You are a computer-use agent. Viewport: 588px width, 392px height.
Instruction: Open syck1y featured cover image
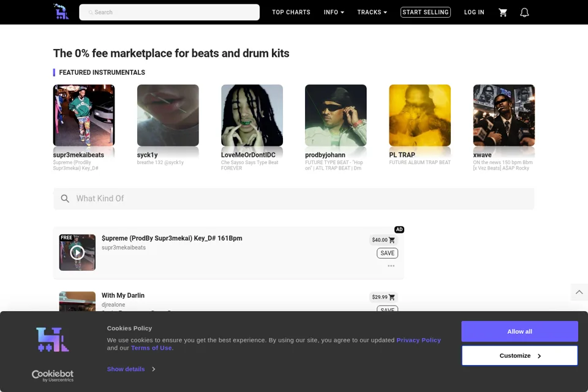(168, 115)
